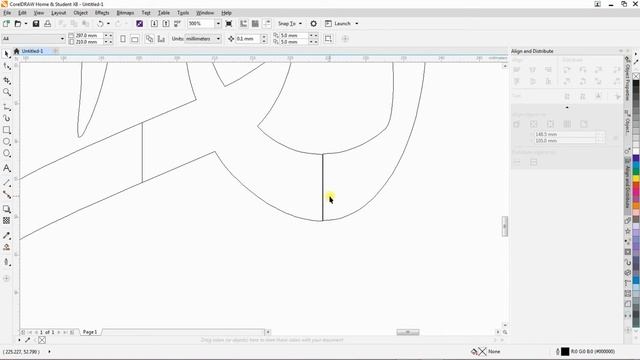This screenshot has width=640, height=360.
Task: Open the Snap To dropdown
Action: click(x=290, y=24)
